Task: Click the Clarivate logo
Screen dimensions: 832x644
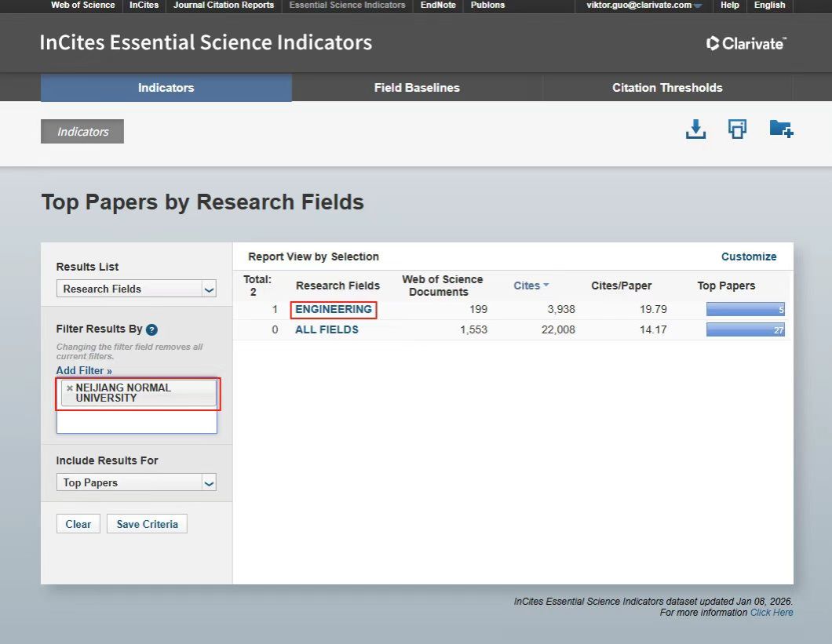Action: pos(746,43)
